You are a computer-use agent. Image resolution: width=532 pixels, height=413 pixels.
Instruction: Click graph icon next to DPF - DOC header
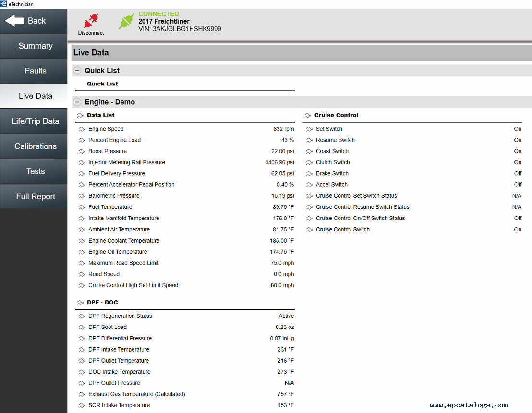click(80, 303)
